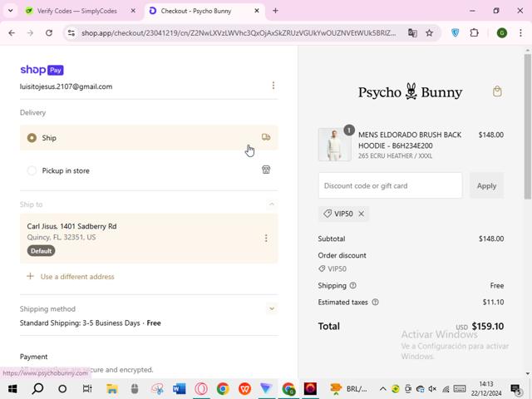Click the Shipping info help icon
This screenshot has width=532, height=399.
pyautogui.click(x=352, y=285)
